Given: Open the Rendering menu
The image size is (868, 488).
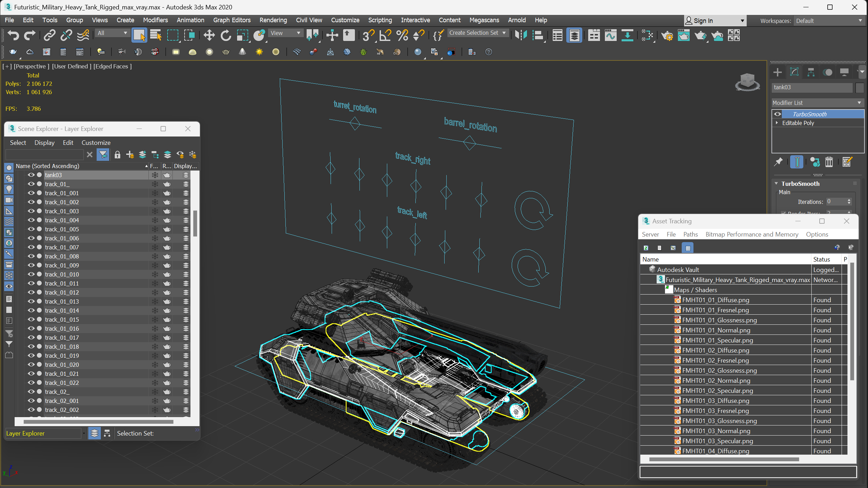Looking at the screenshot, I should pyautogui.click(x=273, y=20).
